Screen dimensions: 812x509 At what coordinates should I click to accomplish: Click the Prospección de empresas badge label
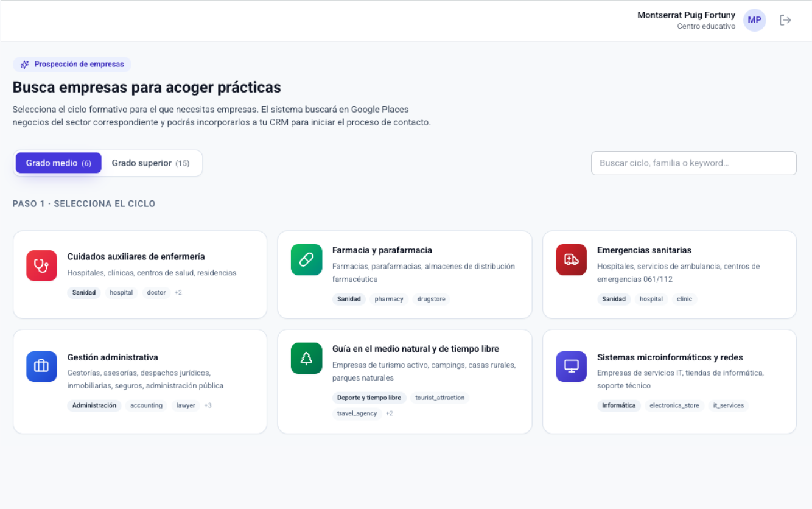pyautogui.click(x=79, y=65)
